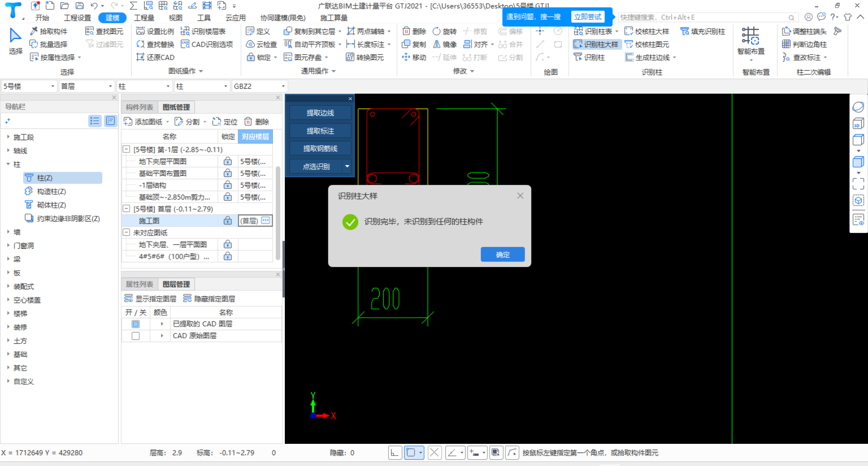Select the 拾取构件 pick component tool
The width and height of the screenshot is (868, 466).
tap(49, 31)
